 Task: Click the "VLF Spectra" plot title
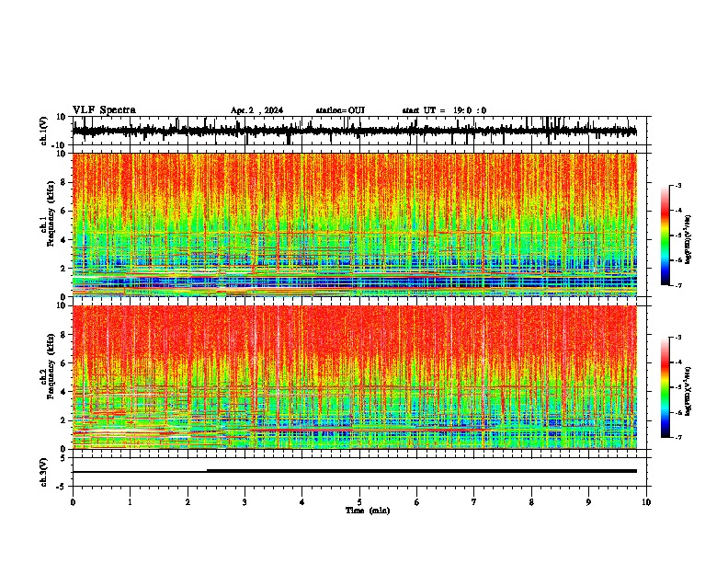(104, 110)
